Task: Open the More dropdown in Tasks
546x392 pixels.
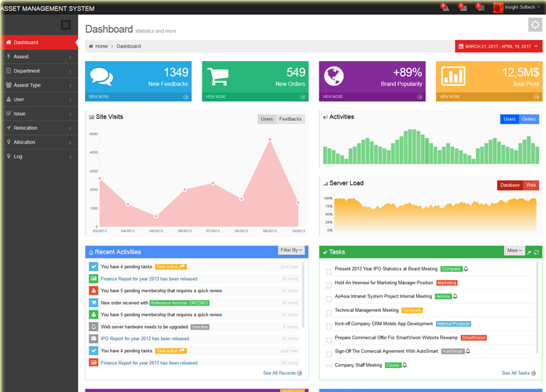Action: [x=515, y=250]
